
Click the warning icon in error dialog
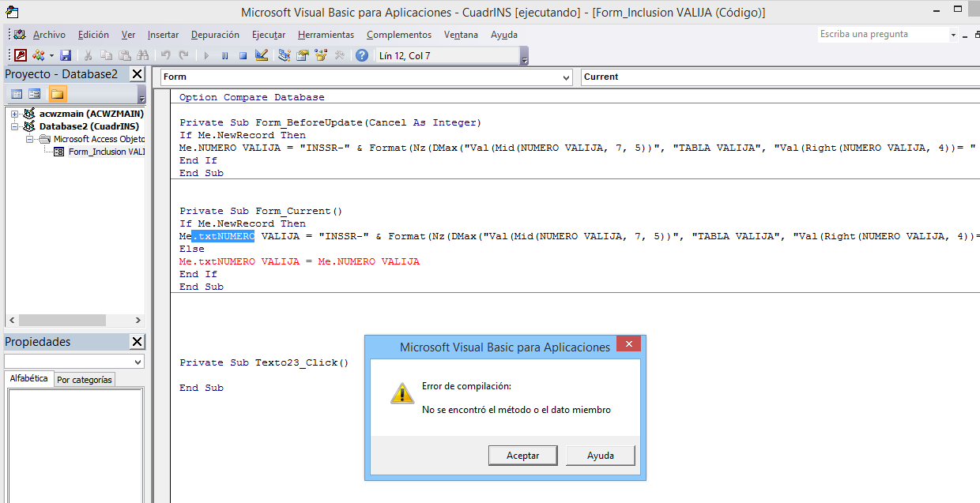click(x=402, y=393)
